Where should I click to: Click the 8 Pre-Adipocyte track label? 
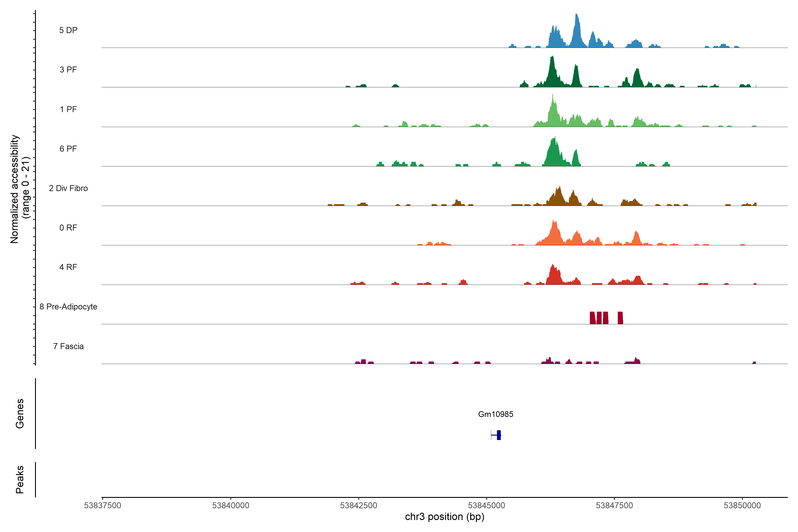pyautogui.click(x=68, y=307)
